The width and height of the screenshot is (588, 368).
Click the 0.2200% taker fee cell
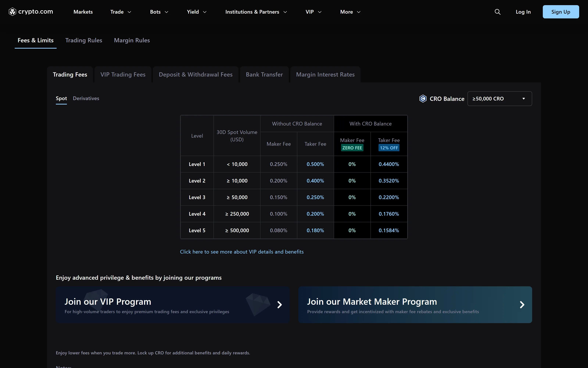389,197
